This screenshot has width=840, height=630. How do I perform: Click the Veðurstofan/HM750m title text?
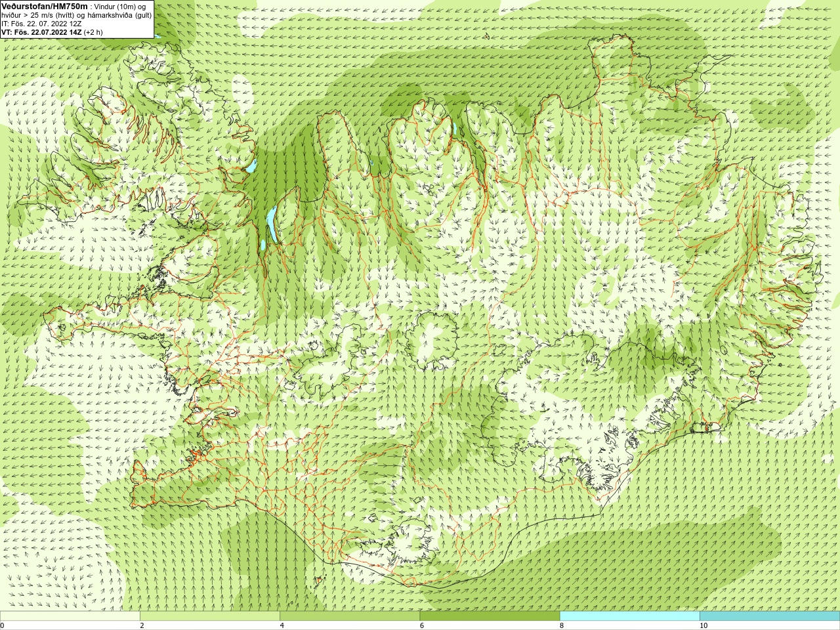(x=44, y=6)
